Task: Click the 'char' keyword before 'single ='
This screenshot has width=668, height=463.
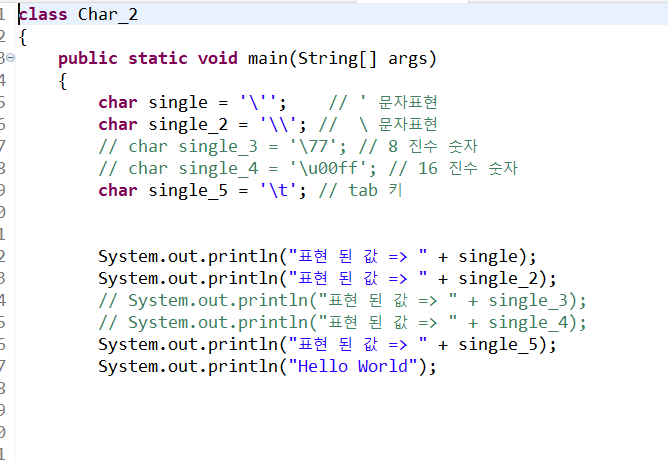Action: (x=118, y=103)
